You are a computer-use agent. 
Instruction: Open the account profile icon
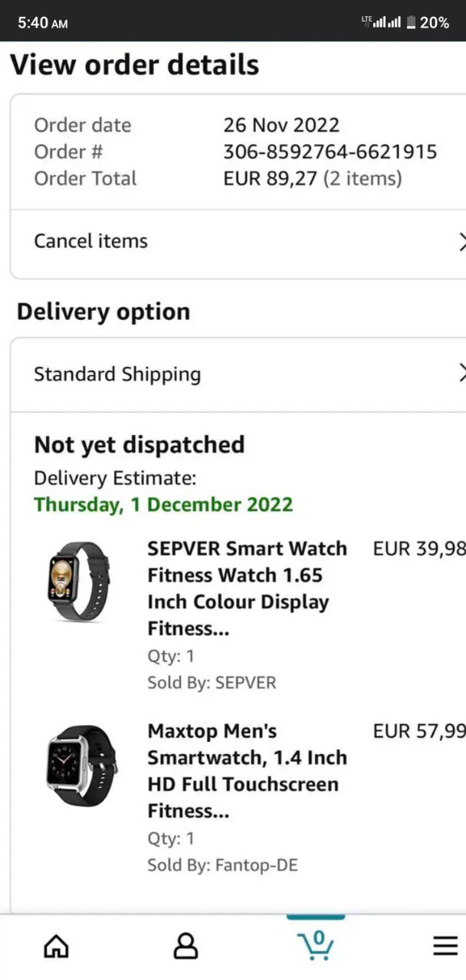coord(185,947)
